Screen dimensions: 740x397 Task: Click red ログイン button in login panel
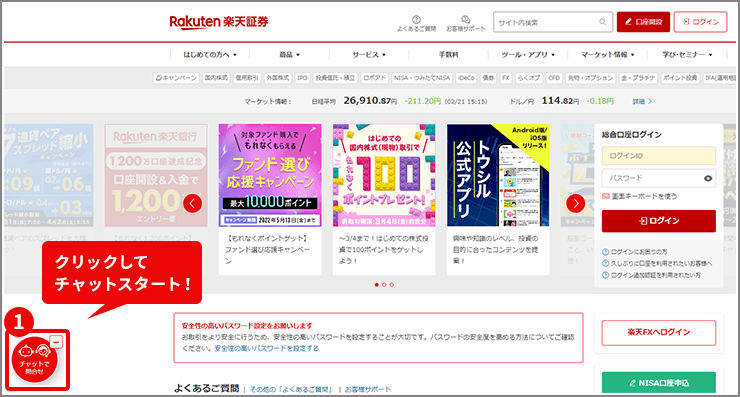[658, 221]
